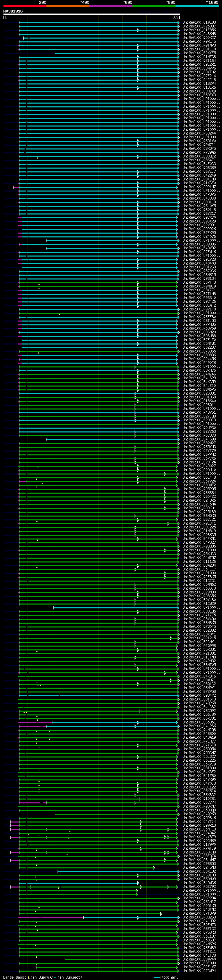Viewport: 222px width, 980px height.
Task: Click the green alignment bar of UniRef100_C8BLQ5
Action: tap(99, 612)
